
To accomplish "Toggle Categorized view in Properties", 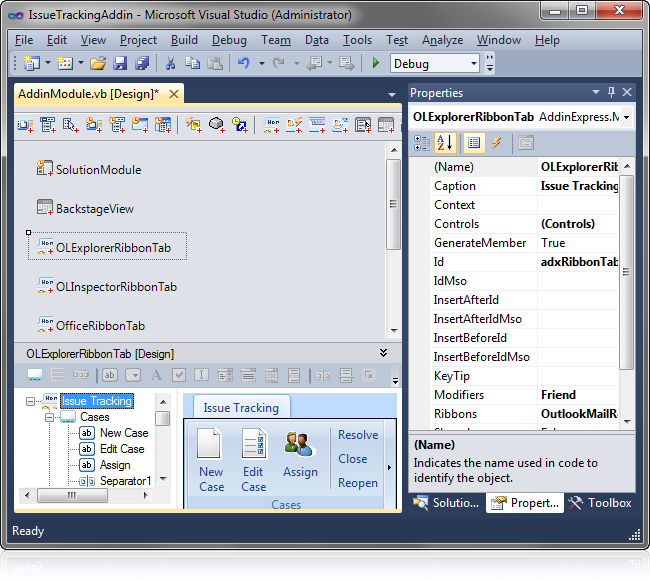I will [x=422, y=143].
